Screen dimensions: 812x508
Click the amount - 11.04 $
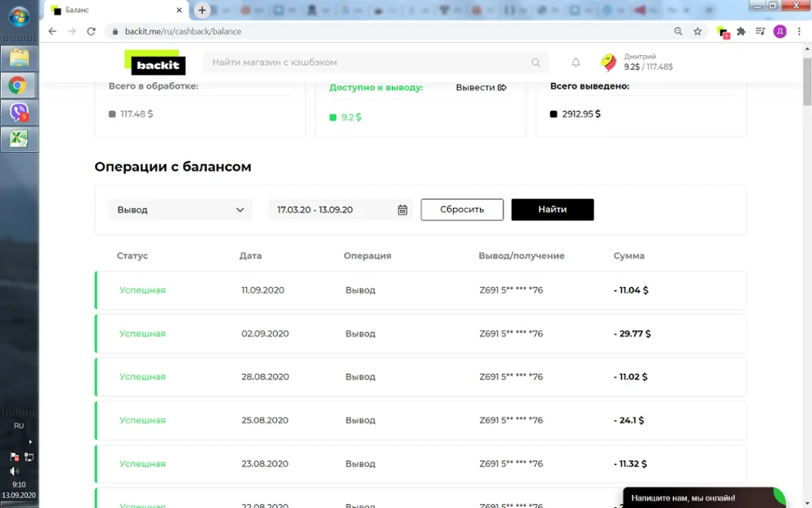coord(631,290)
